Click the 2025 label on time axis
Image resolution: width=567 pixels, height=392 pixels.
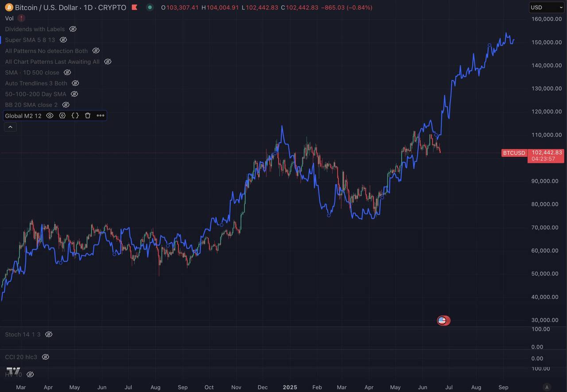click(290, 387)
